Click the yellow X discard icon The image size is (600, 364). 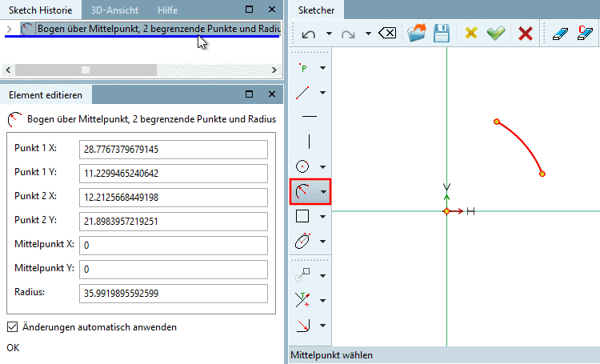(x=471, y=34)
